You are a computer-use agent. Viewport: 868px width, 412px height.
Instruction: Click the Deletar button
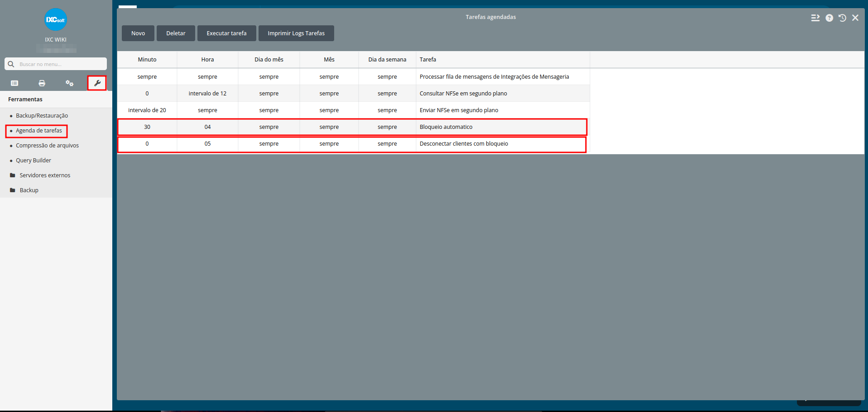click(x=176, y=33)
